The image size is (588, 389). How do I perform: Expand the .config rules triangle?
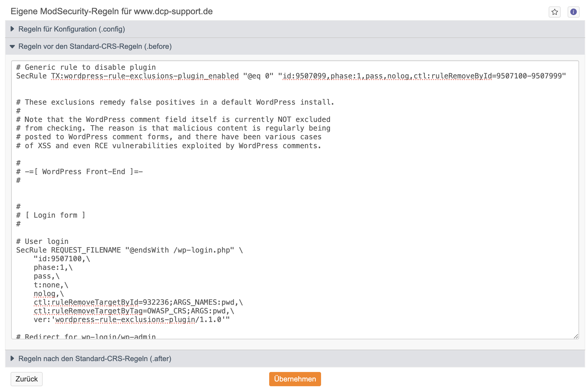click(12, 29)
